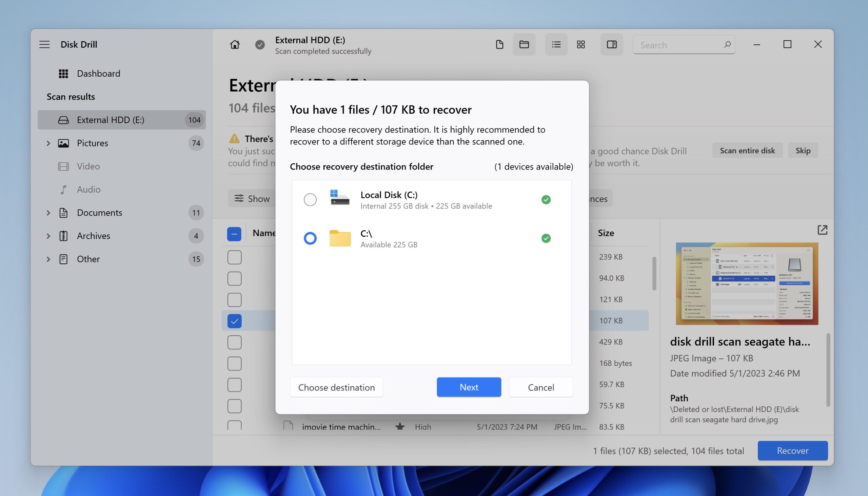This screenshot has height=496, width=868.
Task: Click the scan completed checkmark status icon
Action: pos(260,45)
